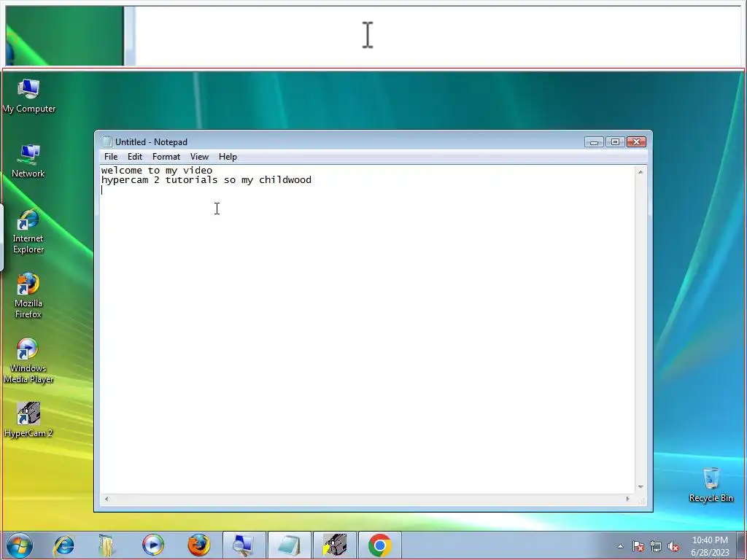Launch Firefox from the taskbar
Viewport: 747px width, 560px height.
[198, 545]
